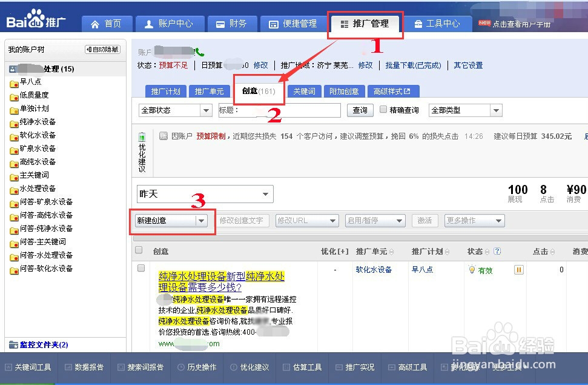The height and width of the screenshot is (385, 588).
Task: Open the 软化水设备 plan folder in tree
Action: pos(33,135)
